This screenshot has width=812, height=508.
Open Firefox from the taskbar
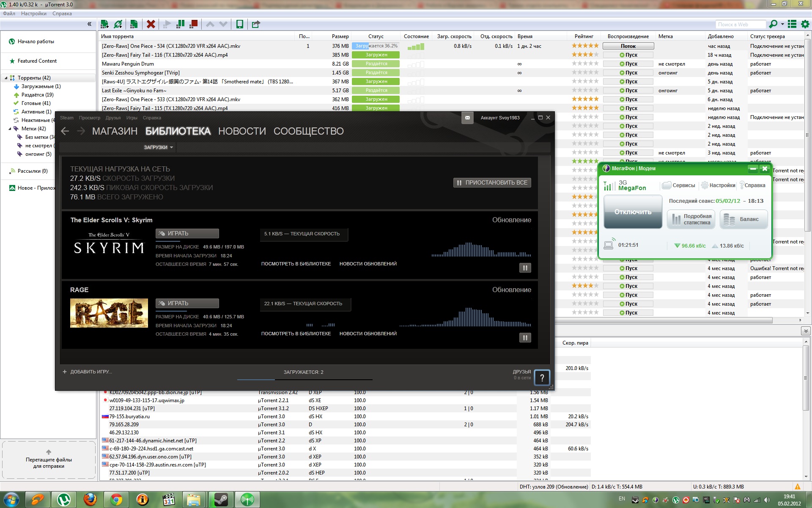90,500
